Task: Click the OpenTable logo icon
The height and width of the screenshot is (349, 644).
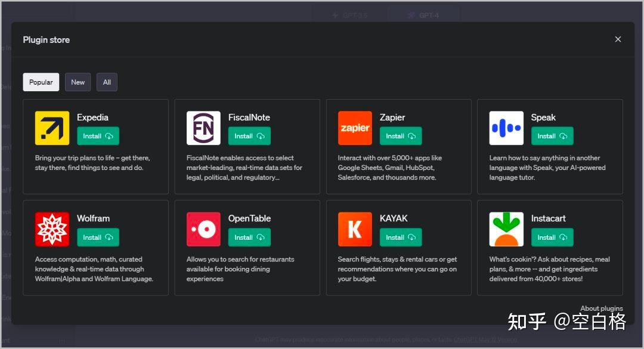Action: (x=203, y=229)
